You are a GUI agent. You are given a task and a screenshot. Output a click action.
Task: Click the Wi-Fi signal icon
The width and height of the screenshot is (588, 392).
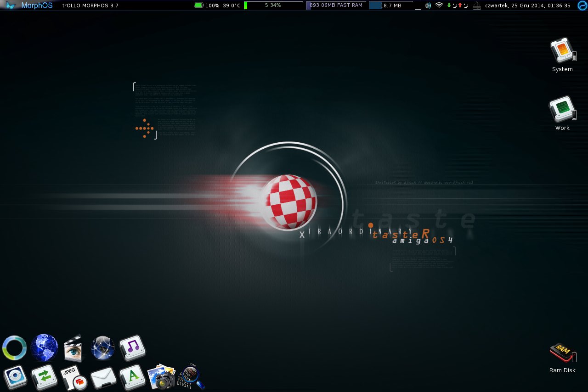click(439, 5)
